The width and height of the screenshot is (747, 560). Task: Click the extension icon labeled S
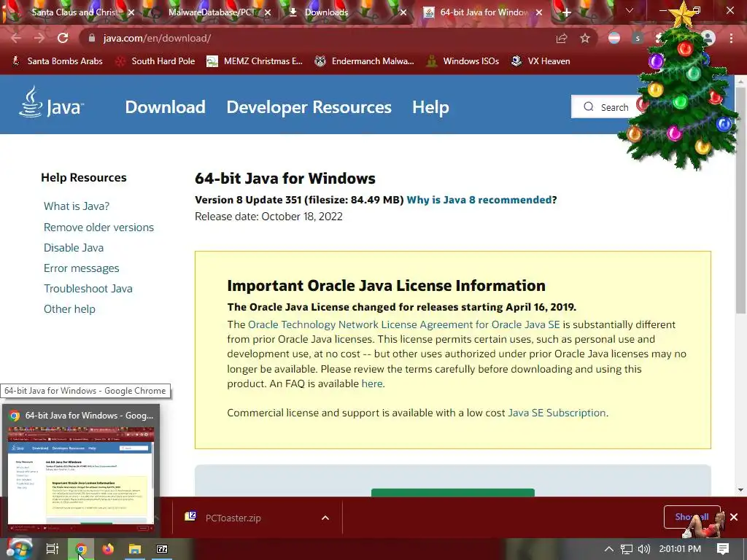pyautogui.click(x=638, y=39)
